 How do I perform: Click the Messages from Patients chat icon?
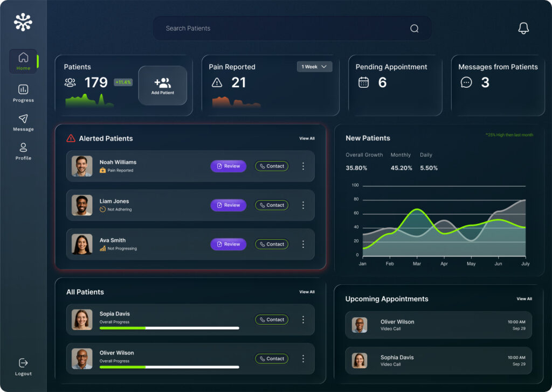(466, 82)
